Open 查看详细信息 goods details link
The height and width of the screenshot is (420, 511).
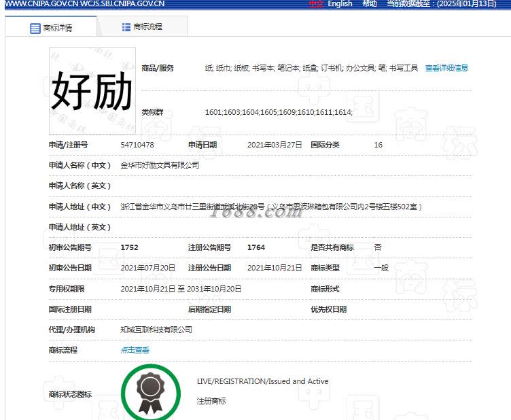446,68
